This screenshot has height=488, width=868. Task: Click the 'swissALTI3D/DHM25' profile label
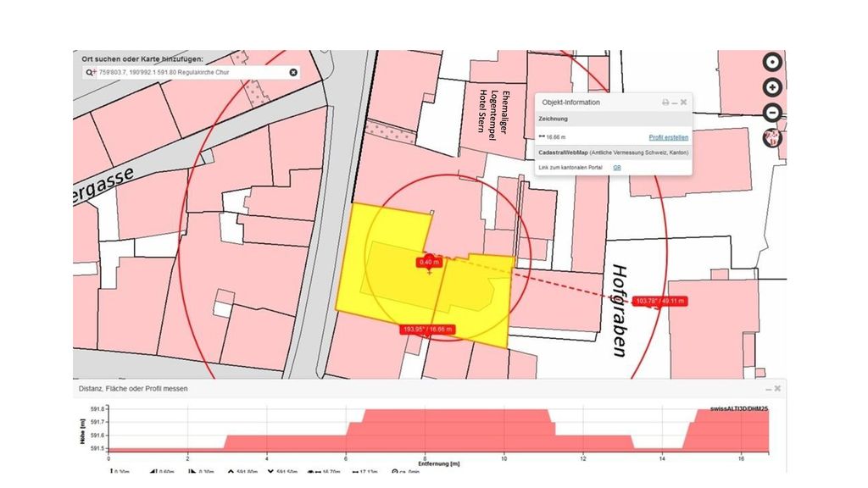click(739, 409)
